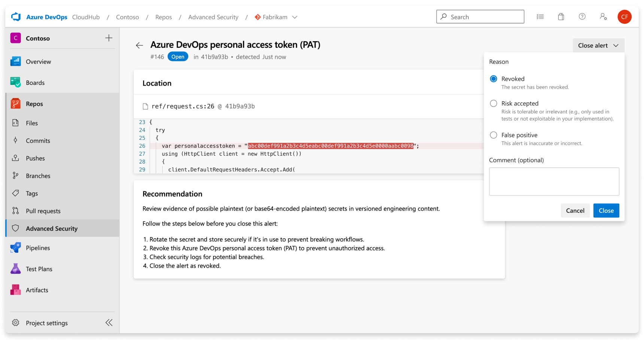Choose the False positive reason
Image resolution: width=644 pixels, height=341 pixels.
point(493,135)
